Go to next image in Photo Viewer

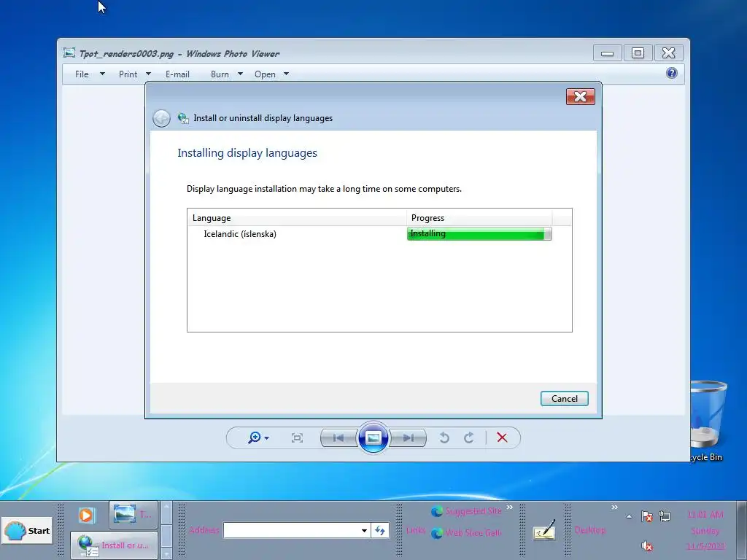click(409, 437)
